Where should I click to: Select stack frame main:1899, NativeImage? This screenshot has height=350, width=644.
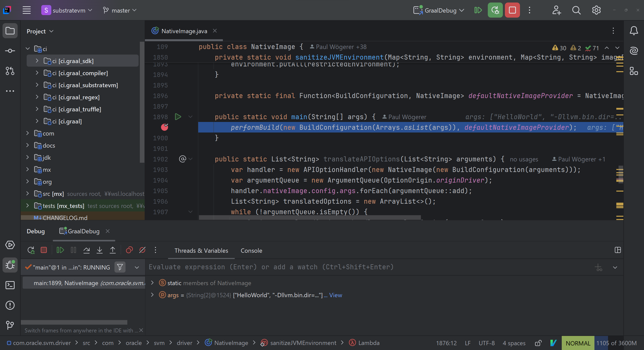click(x=84, y=283)
